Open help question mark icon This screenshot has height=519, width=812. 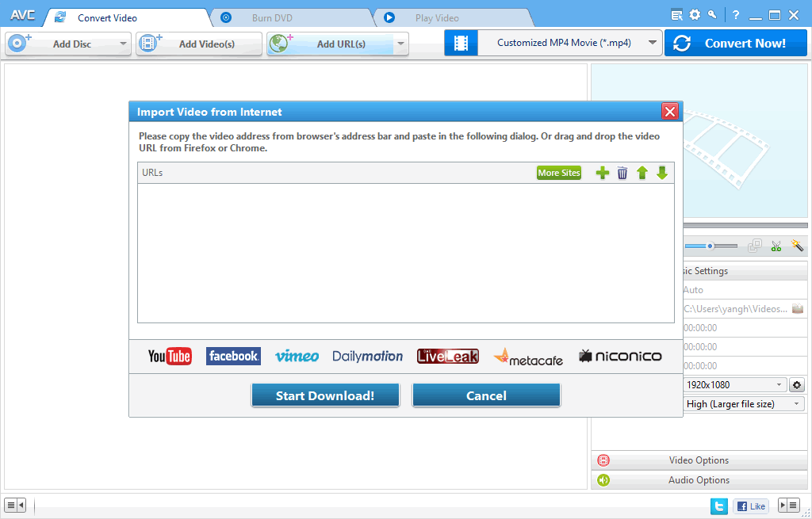tap(736, 15)
